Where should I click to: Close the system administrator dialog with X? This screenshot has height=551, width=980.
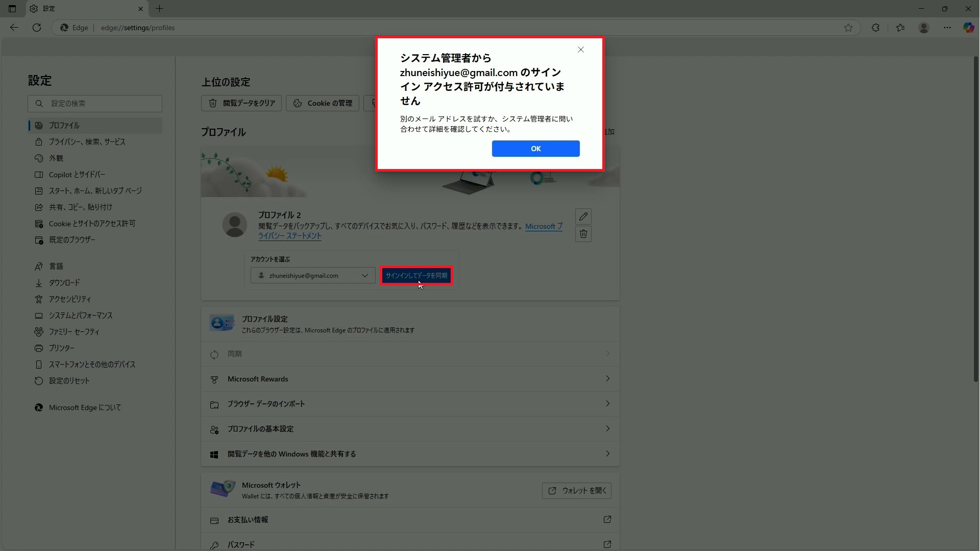point(580,50)
